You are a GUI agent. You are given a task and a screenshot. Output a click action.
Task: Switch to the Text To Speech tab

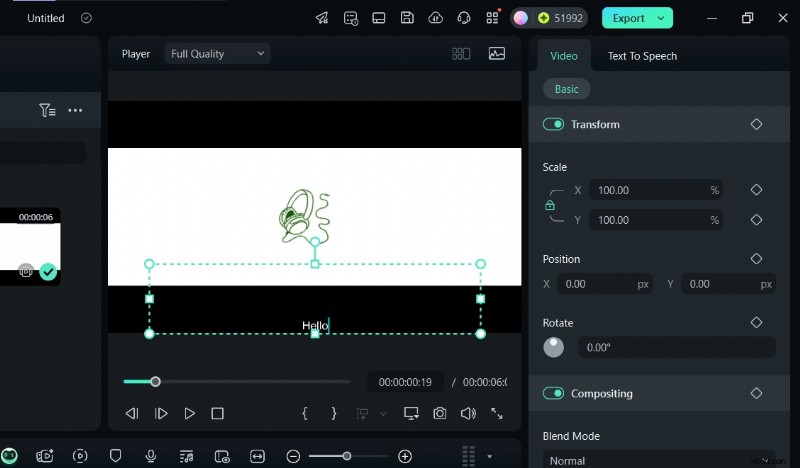(x=642, y=56)
